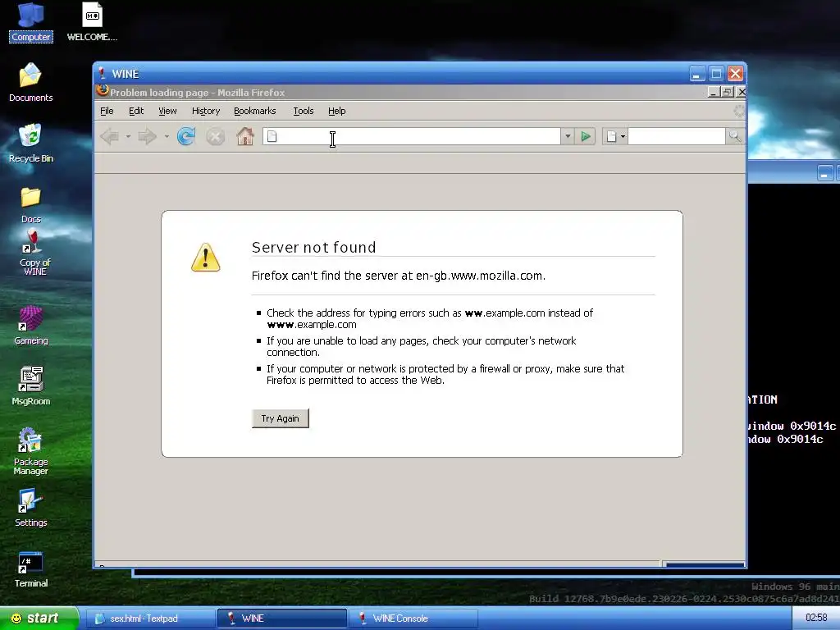Minimize the inner Firefox window
The image size is (840, 630).
(x=713, y=92)
